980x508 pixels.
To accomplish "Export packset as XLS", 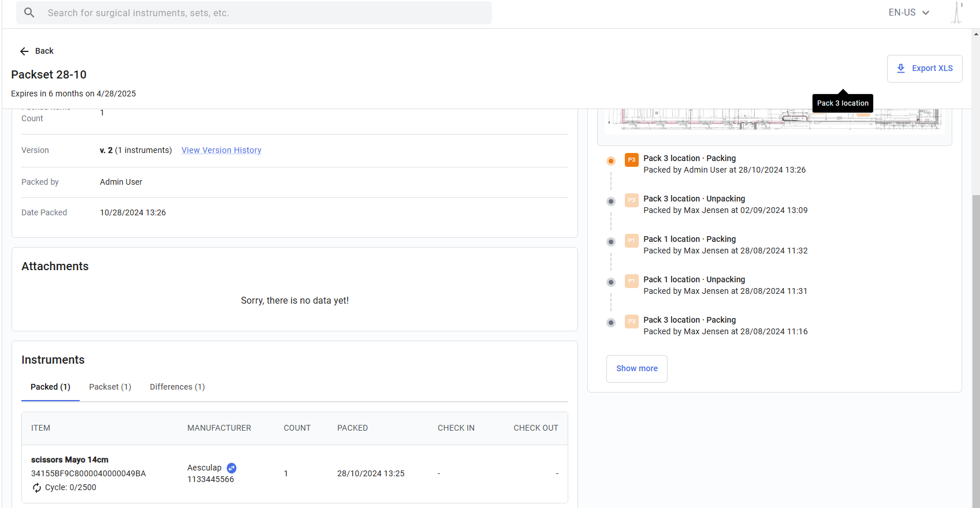I will [925, 68].
